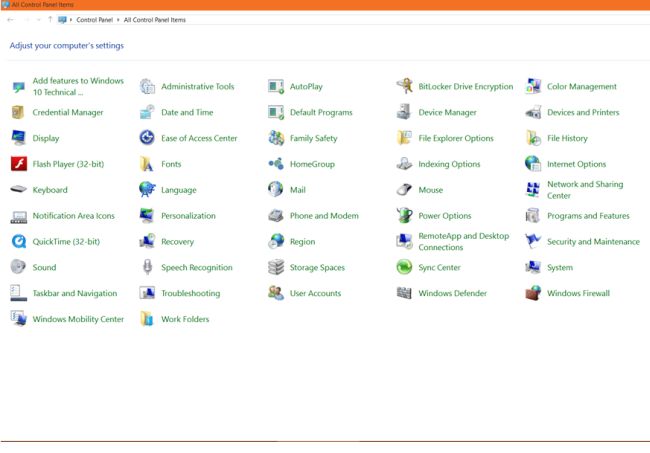Image resolution: width=650 pixels, height=453 pixels.
Task: Click the Mouse icon
Action: (x=404, y=190)
